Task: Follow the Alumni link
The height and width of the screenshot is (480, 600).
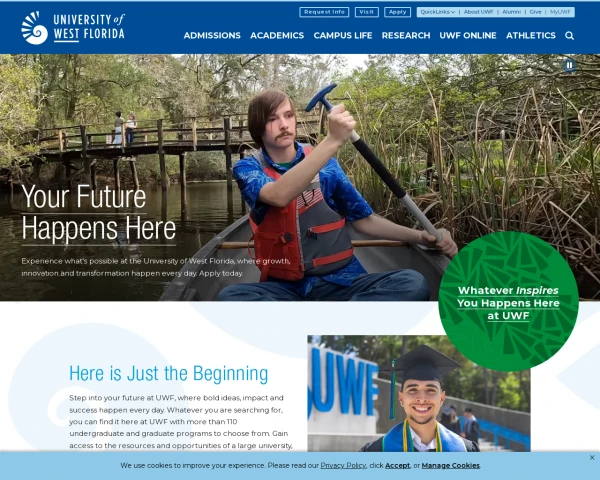Action: point(511,12)
